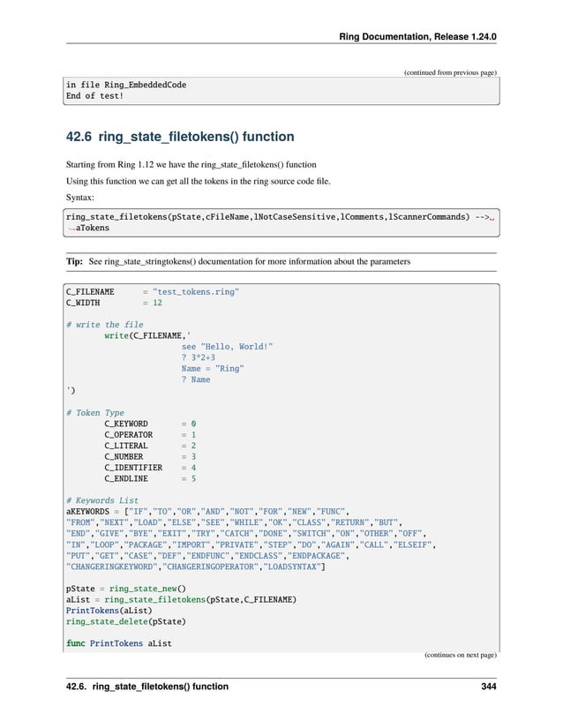Click the line starting "CHANGERINGKEYWORD"
Screen dimensions: 563x728
pyautogui.click(x=195, y=567)
